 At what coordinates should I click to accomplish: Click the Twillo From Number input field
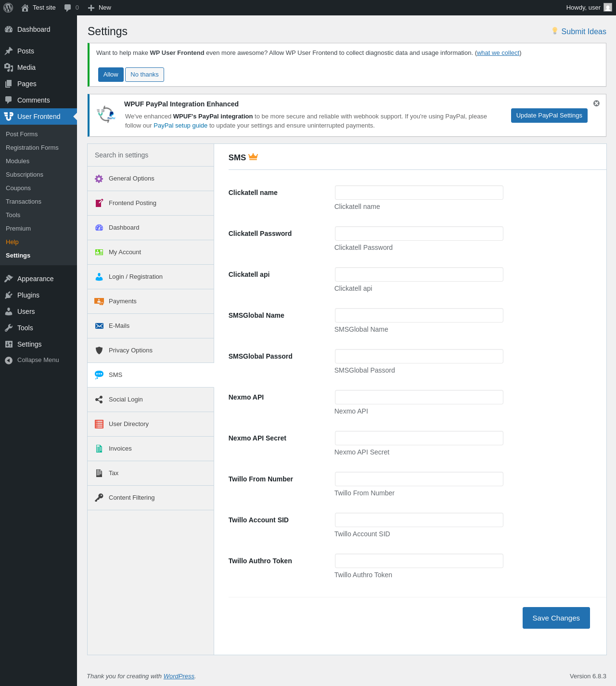point(419,479)
